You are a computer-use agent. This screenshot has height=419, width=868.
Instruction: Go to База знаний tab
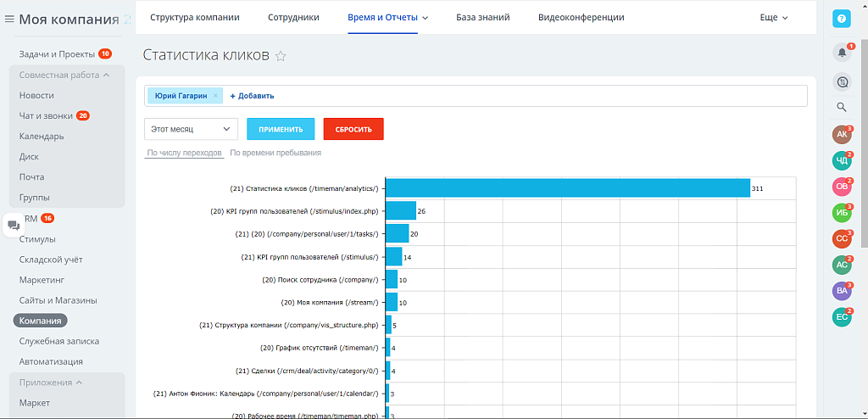pyautogui.click(x=482, y=17)
